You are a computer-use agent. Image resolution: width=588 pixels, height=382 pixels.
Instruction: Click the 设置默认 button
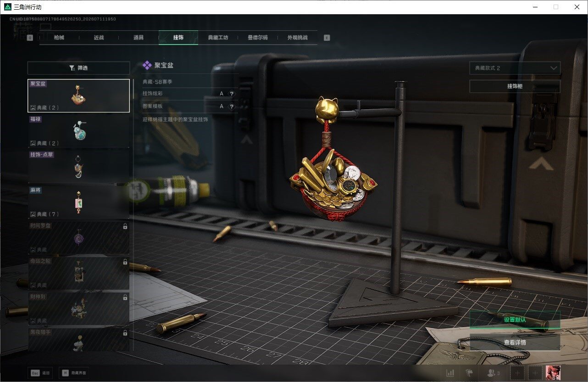tap(515, 320)
